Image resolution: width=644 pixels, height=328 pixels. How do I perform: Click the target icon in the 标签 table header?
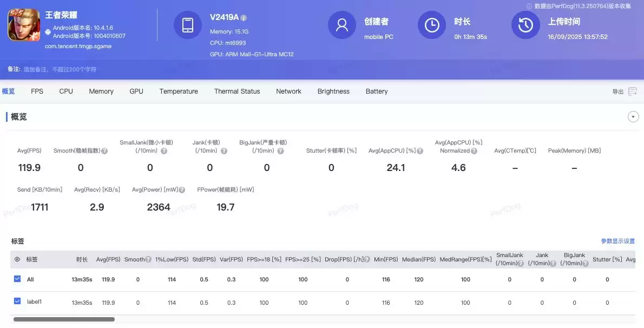pos(17,259)
